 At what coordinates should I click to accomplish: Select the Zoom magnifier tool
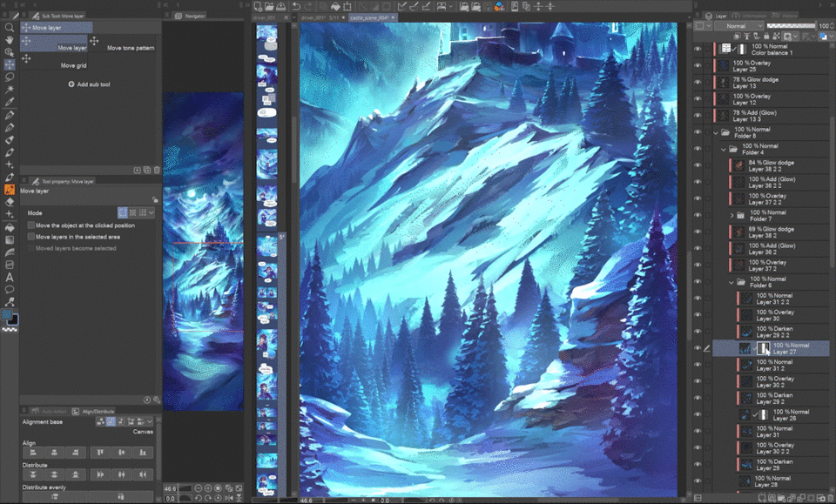click(x=9, y=27)
